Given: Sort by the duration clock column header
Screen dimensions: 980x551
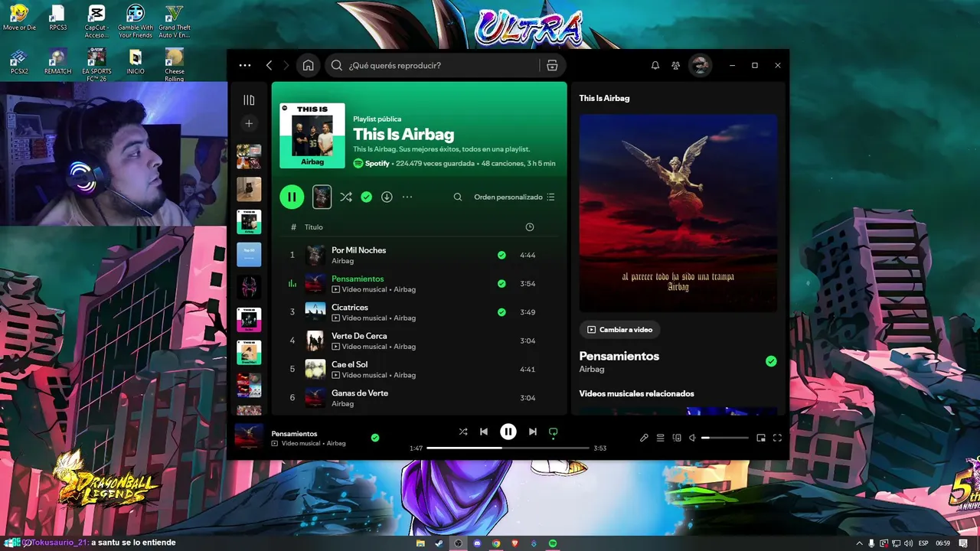Looking at the screenshot, I should 530,227.
